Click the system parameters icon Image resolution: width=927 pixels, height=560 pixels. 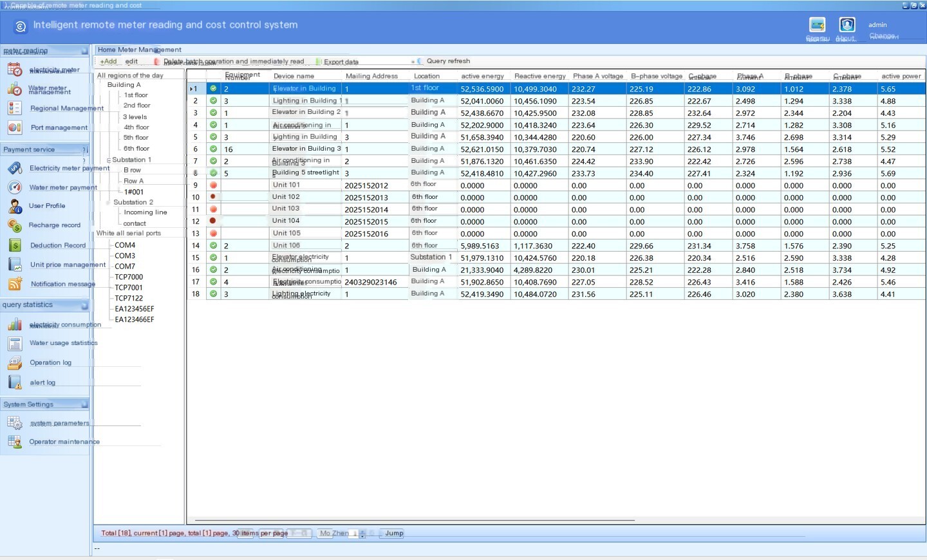pyautogui.click(x=14, y=423)
